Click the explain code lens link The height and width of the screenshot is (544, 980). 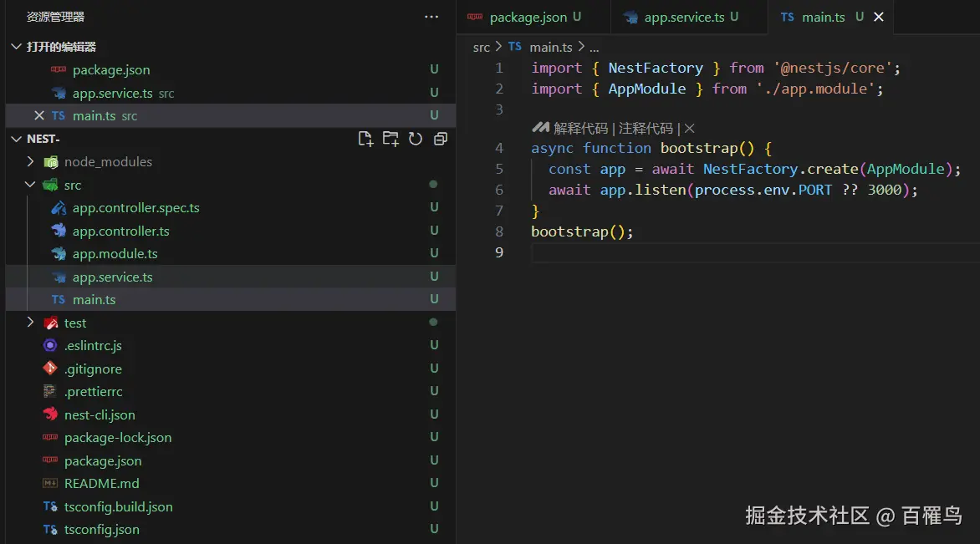580,128
